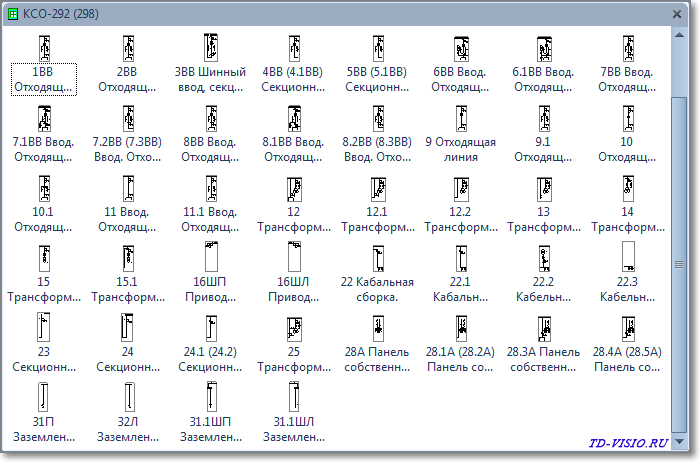This screenshot has height=462, width=700.
Task: Select the 7ВВ Ввод. shape
Action: point(627,65)
